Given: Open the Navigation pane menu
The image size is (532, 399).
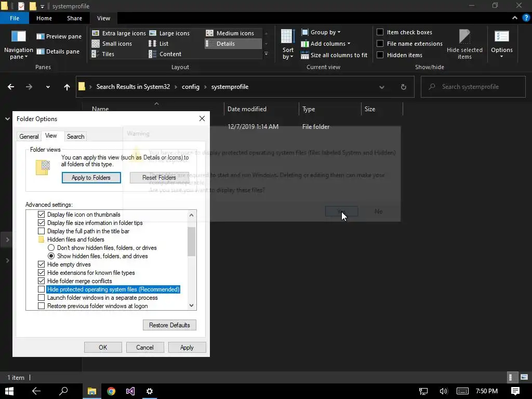Looking at the screenshot, I should pyautogui.click(x=18, y=46).
